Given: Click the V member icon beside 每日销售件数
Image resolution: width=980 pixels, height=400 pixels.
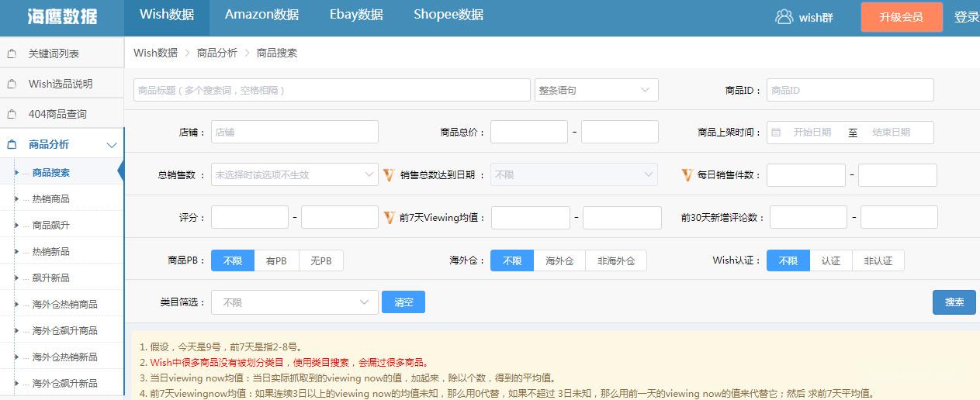Looking at the screenshot, I should (687, 174).
